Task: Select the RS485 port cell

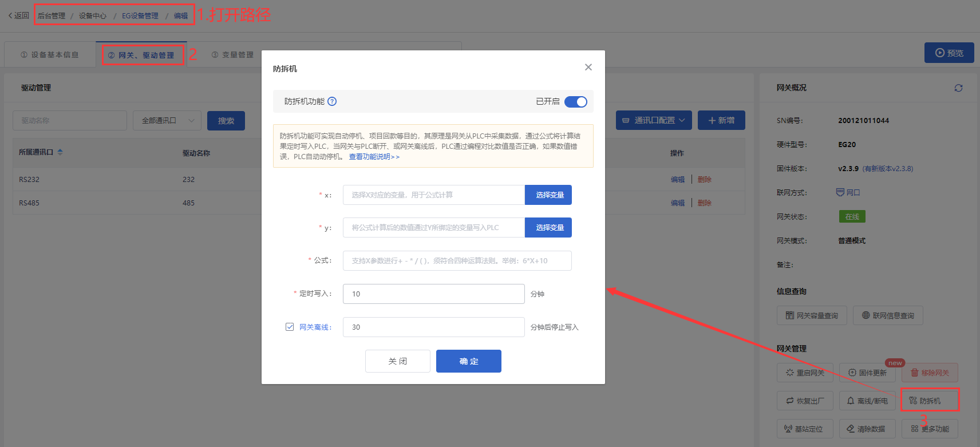Action: point(29,203)
